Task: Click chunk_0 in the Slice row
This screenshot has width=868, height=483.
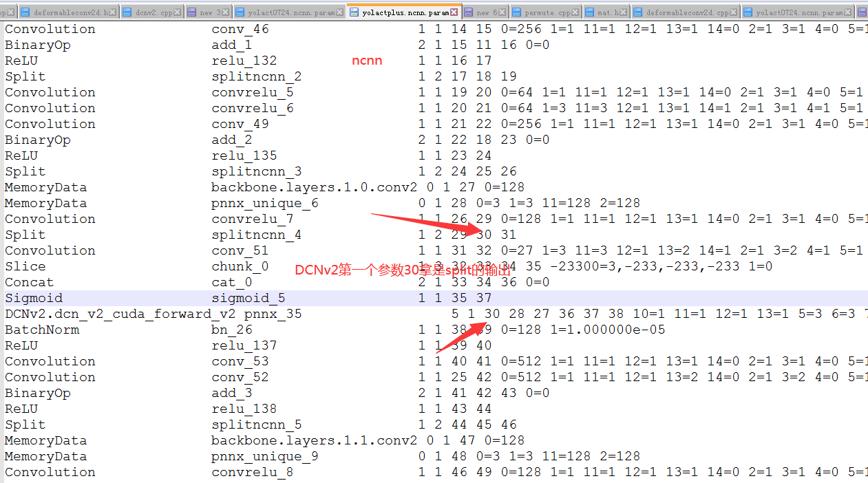Action: point(240,266)
